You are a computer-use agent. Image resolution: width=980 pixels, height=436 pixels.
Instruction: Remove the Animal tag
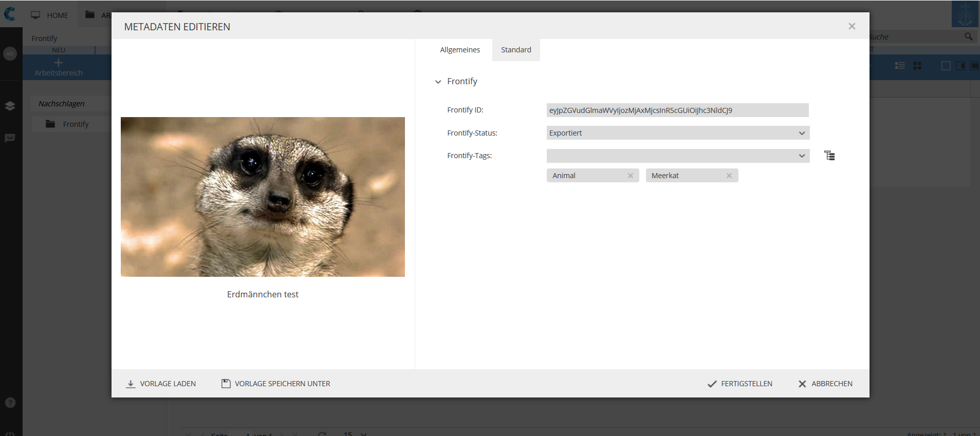pyautogui.click(x=631, y=176)
